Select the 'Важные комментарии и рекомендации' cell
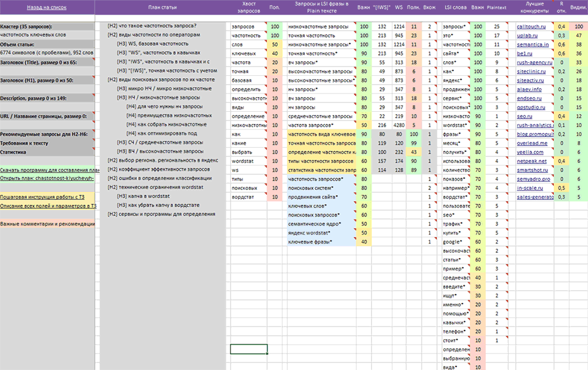The height and width of the screenshot is (370, 588). point(47,224)
